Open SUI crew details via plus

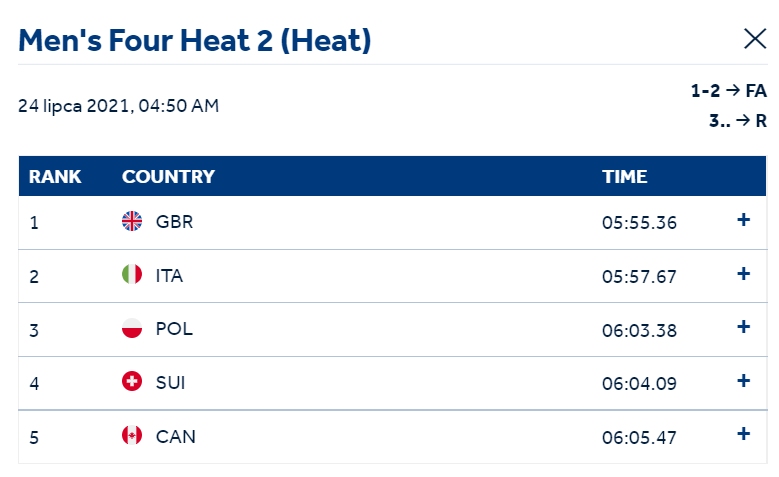[x=743, y=381]
